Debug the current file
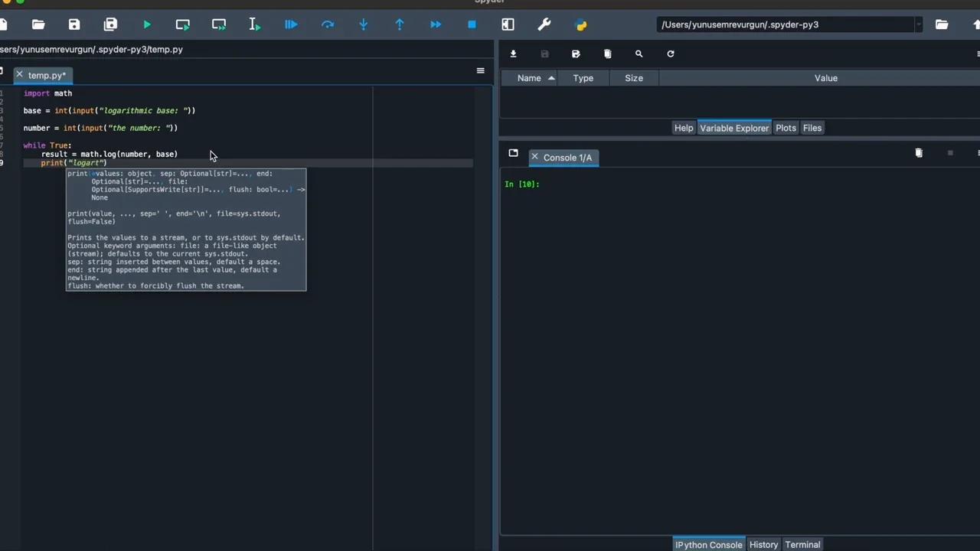The height and width of the screenshot is (551, 980). pyautogui.click(x=291, y=24)
